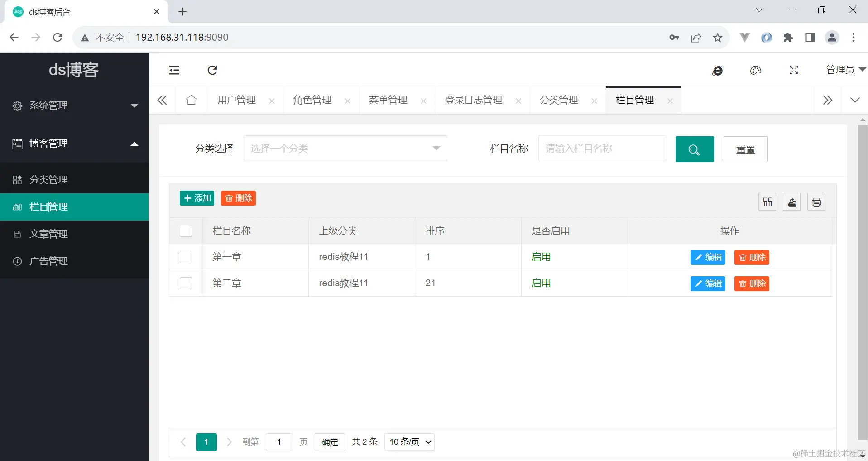Open the tab options chevron-down menu
Viewport: 868px width, 461px height.
(x=855, y=100)
